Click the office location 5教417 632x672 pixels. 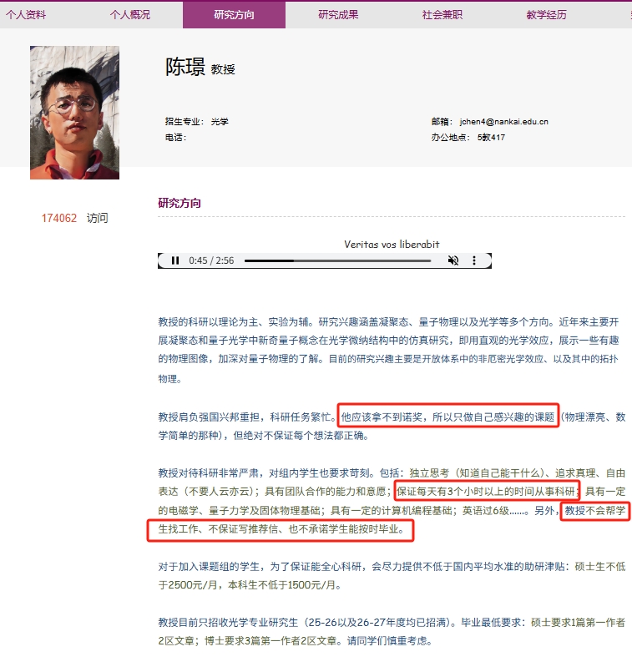coord(491,138)
